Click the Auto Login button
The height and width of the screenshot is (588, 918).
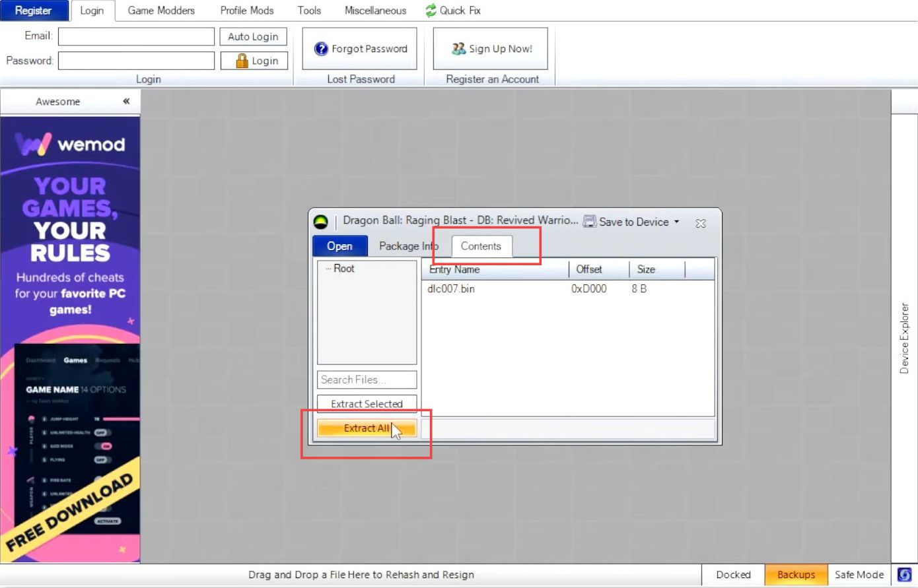tap(254, 37)
